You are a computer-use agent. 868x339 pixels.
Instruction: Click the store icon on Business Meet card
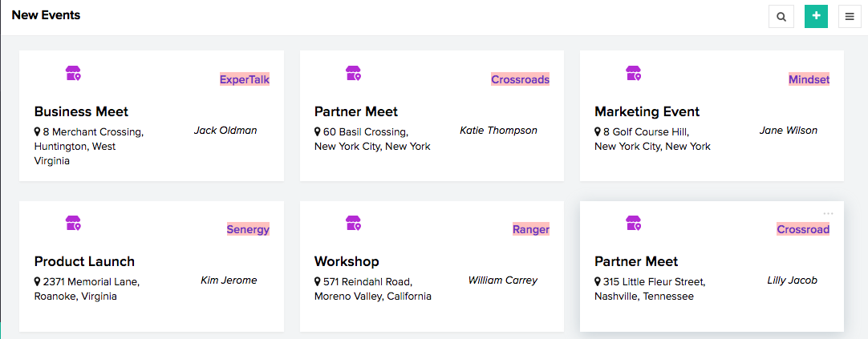point(74,74)
